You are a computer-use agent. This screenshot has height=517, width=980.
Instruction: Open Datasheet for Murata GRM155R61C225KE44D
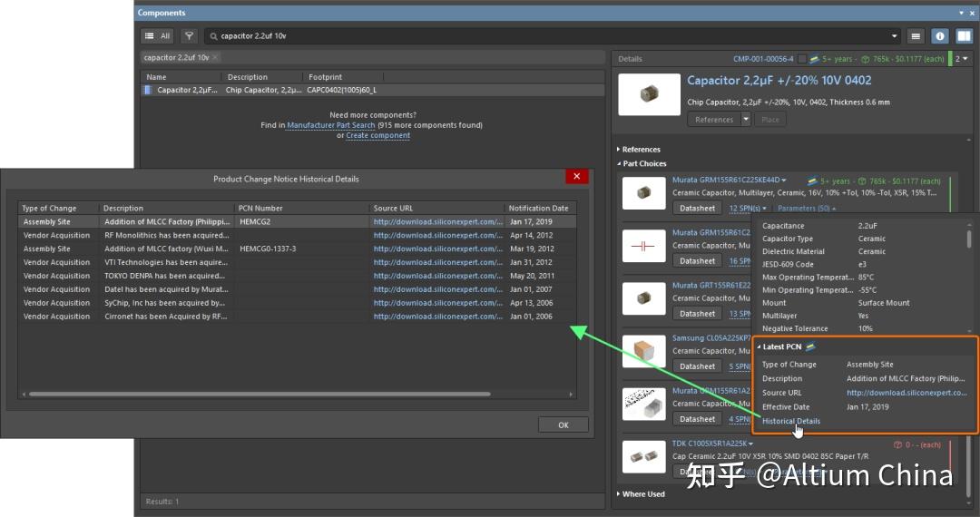tap(697, 208)
